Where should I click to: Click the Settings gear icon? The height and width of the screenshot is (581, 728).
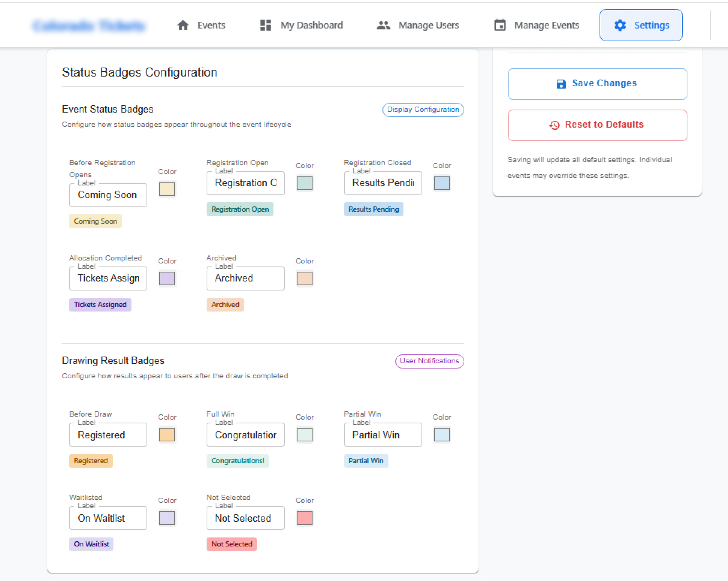[620, 25]
